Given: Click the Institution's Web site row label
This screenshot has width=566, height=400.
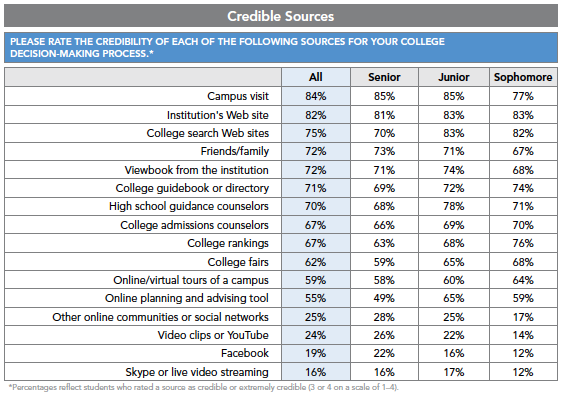Looking at the screenshot, I should [218, 115].
